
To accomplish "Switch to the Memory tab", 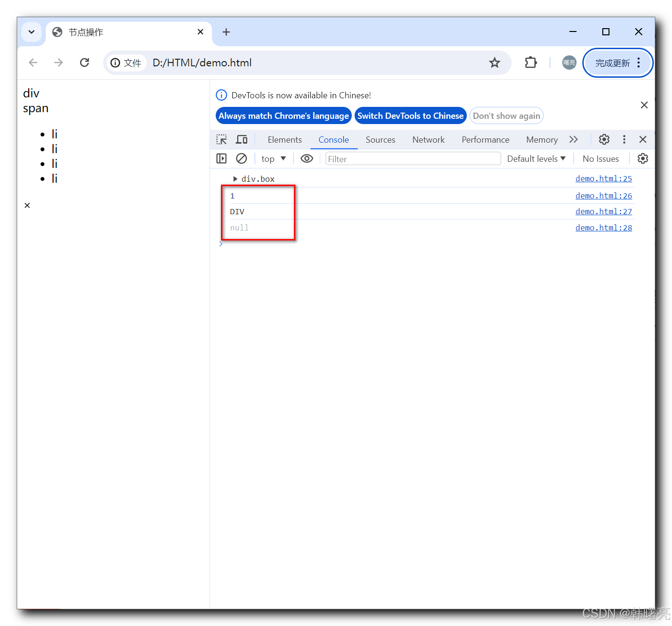I will [542, 140].
